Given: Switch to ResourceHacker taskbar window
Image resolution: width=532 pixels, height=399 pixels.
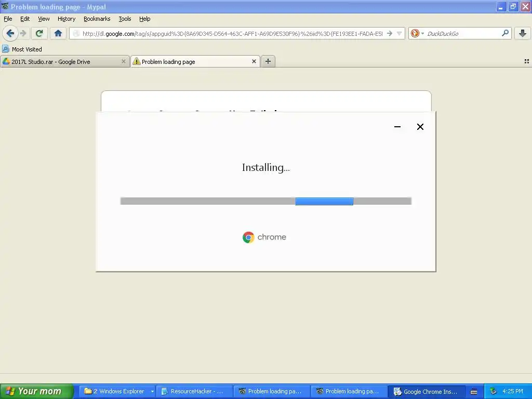Looking at the screenshot, I should tap(194, 391).
